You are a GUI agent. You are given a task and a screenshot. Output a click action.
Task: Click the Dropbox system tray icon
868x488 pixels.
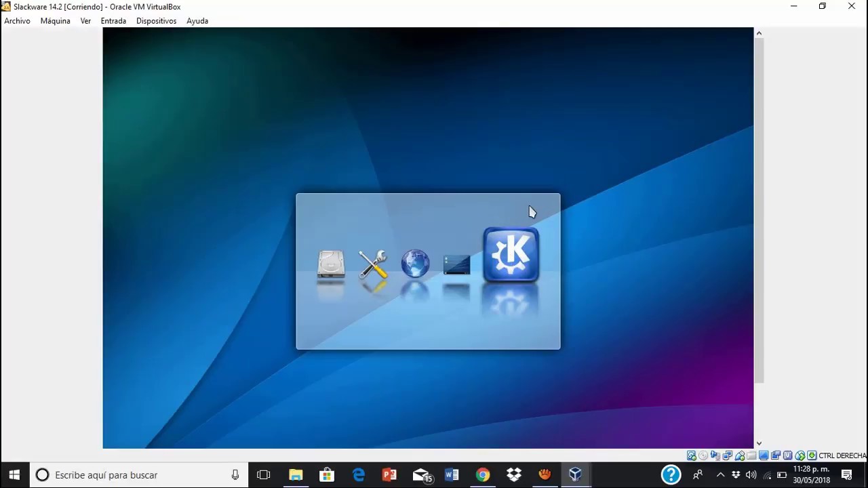(x=736, y=475)
